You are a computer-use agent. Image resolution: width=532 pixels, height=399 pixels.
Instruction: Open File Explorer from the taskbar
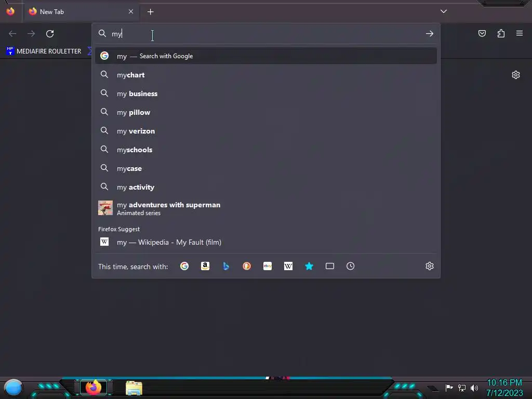tap(134, 388)
